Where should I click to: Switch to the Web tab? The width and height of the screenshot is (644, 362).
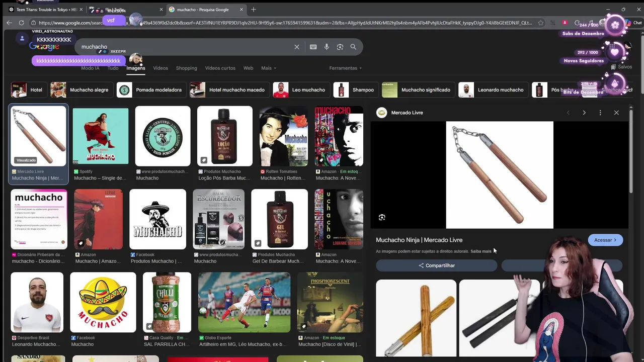click(248, 68)
